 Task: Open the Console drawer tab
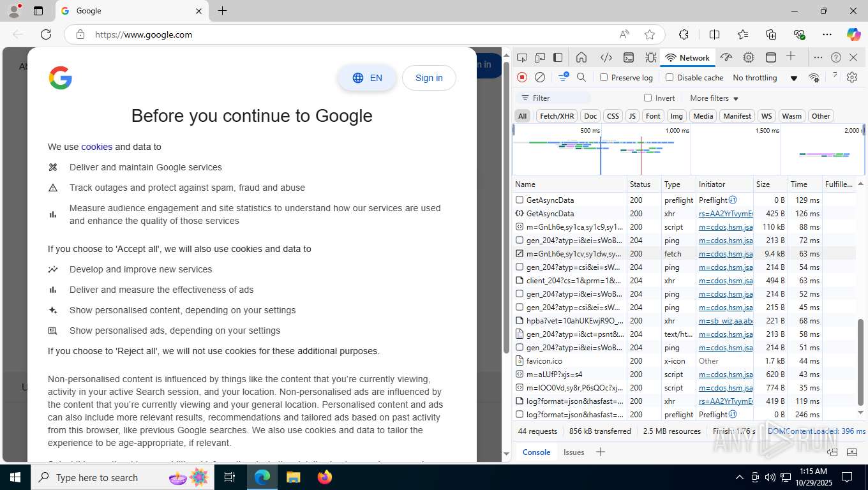coord(536,452)
